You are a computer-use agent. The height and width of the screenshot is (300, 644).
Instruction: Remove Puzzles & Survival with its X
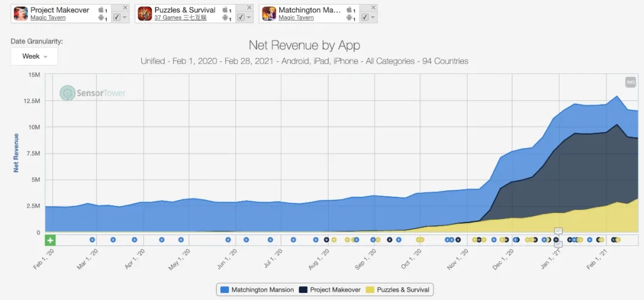click(x=249, y=7)
